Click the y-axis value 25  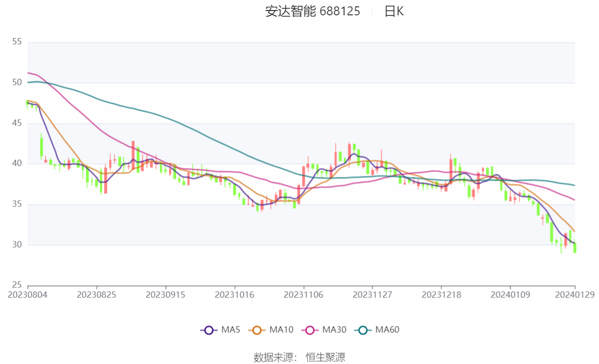coord(17,285)
